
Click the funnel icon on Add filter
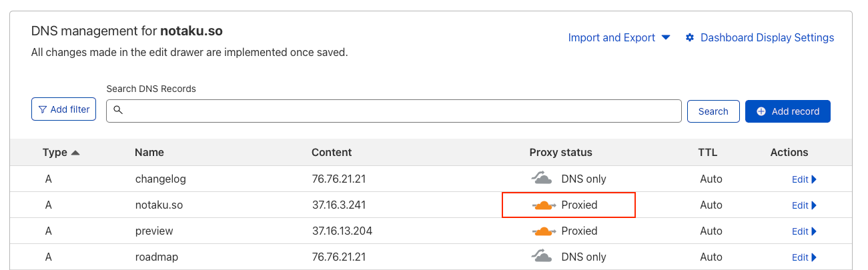[42, 109]
